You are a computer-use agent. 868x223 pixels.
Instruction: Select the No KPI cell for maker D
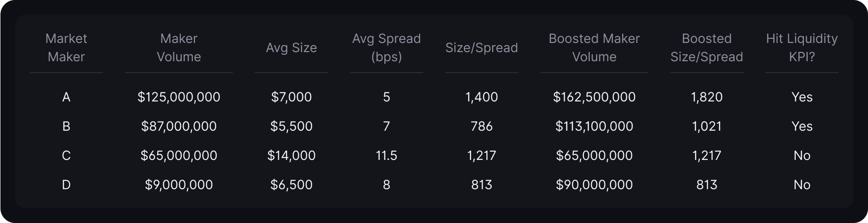pos(802,185)
